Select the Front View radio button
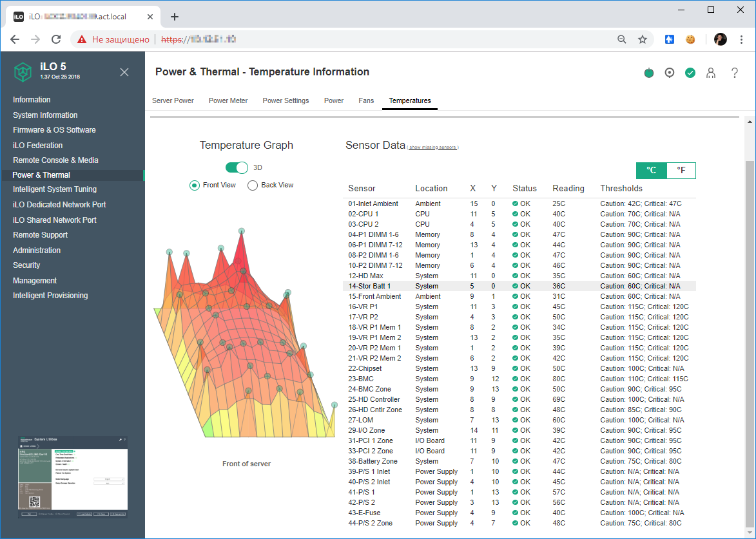This screenshot has width=756, height=539. 195,185
